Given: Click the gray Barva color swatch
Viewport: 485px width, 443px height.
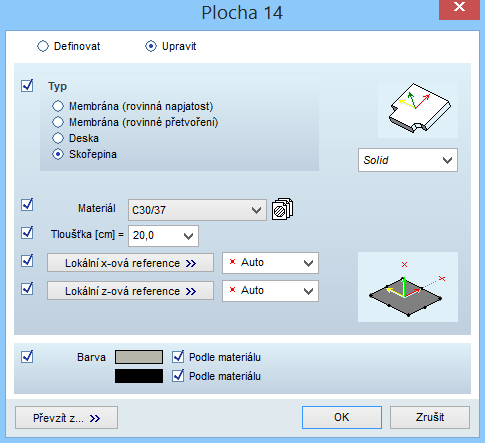Looking at the screenshot, I should point(139,357).
